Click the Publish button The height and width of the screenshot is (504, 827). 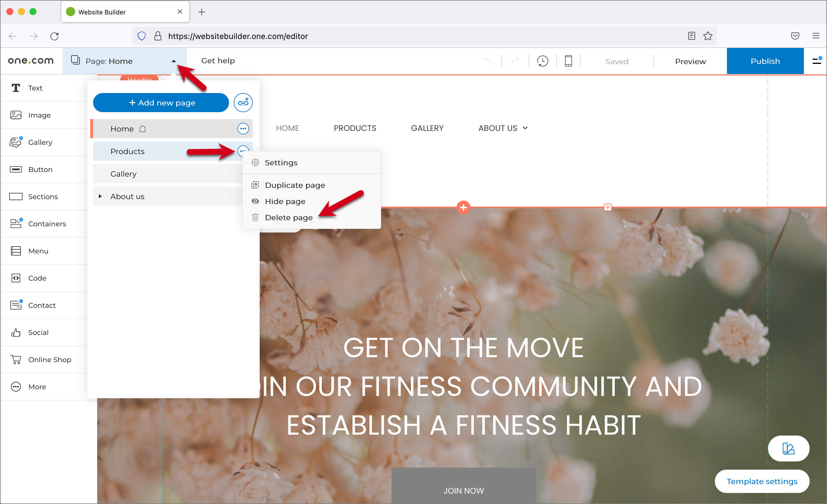point(765,61)
